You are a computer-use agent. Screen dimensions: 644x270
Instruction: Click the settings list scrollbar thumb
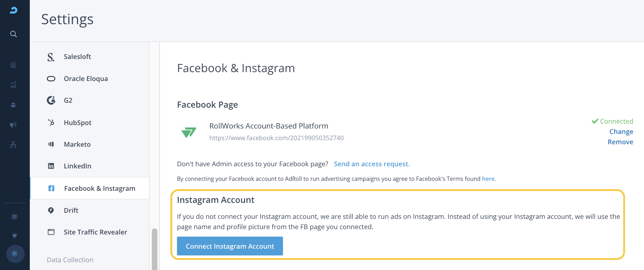pyautogui.click(x=155, y=249)
